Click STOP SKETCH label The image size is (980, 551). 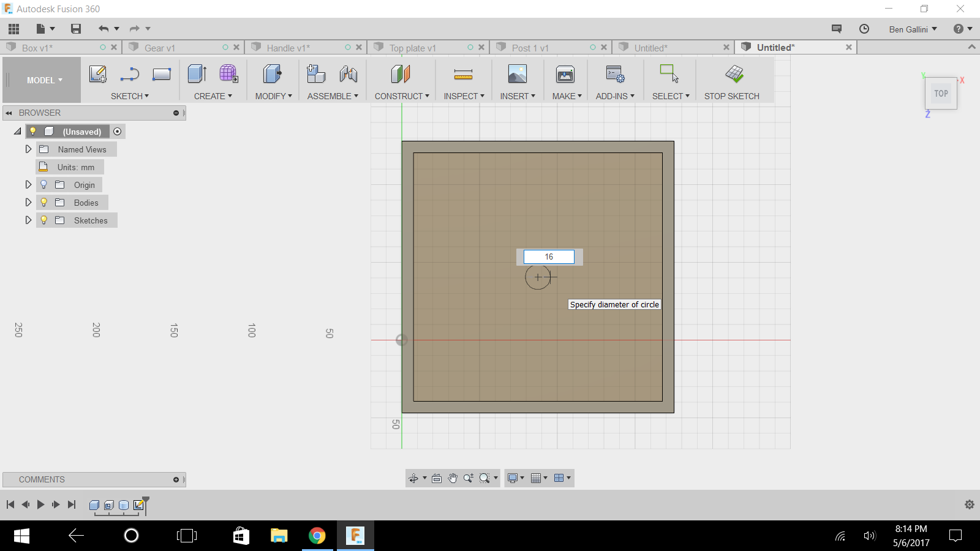click(x=732, y=96)
